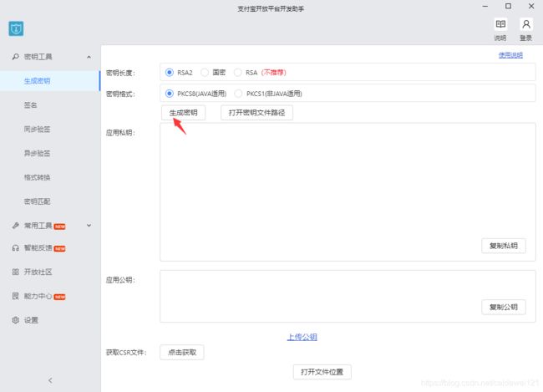Click the 打开文件位置 button
The width and height of the screenshot is (543, 392).
click(322, 372)
